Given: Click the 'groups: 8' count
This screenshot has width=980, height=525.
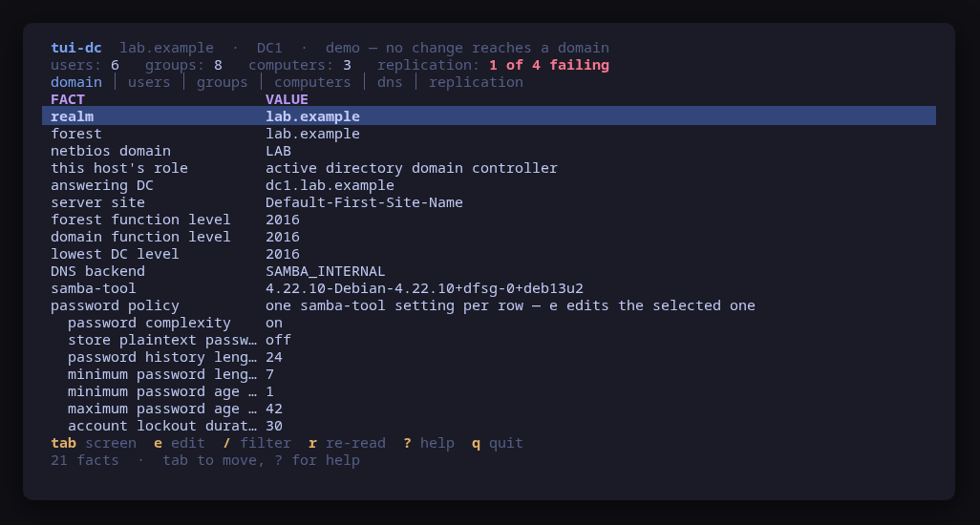Looking at the screenshot, I should tap(183, 65).
